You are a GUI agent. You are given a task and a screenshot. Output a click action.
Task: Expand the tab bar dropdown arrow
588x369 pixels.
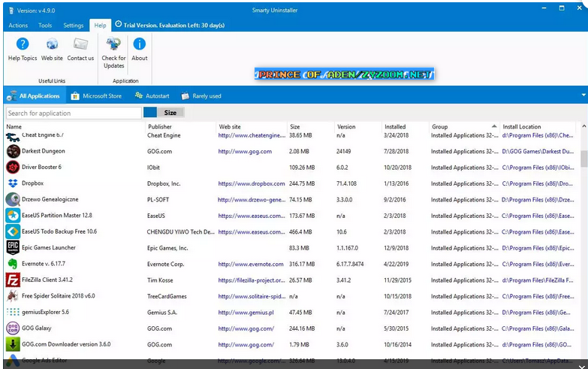point(583,95)
